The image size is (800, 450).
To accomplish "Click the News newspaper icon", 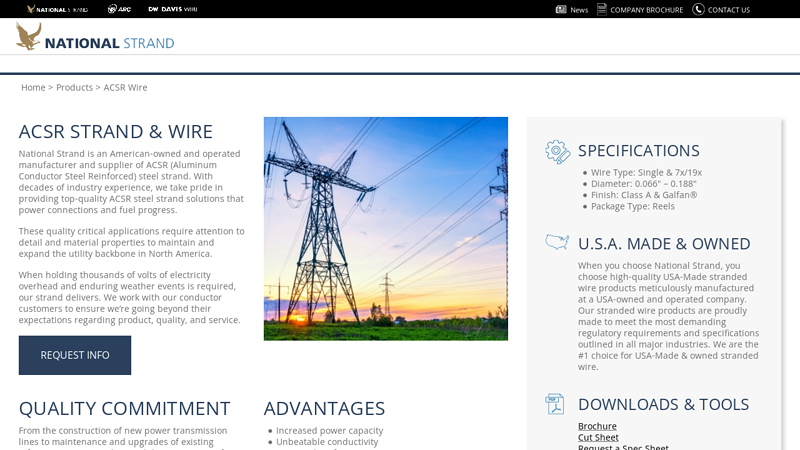I will coord(561,9).
